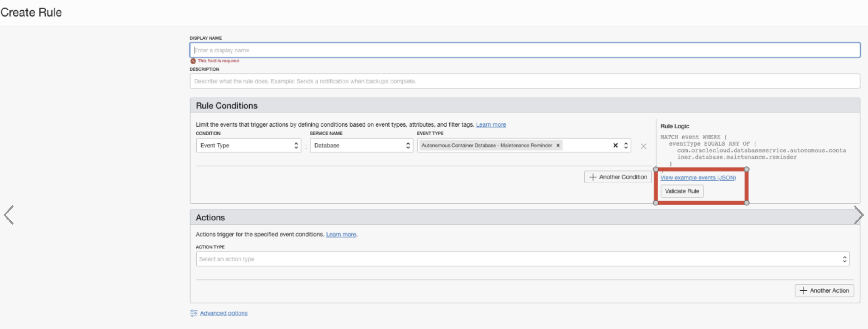Click the previous slide left arrow

click(9, 215)
